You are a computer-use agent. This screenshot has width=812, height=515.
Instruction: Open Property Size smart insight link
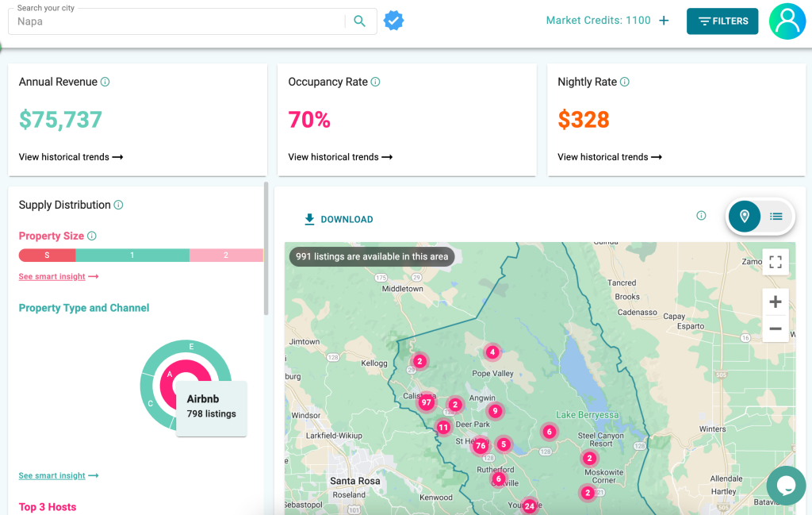pyautogui.click(x=59, y=277)
